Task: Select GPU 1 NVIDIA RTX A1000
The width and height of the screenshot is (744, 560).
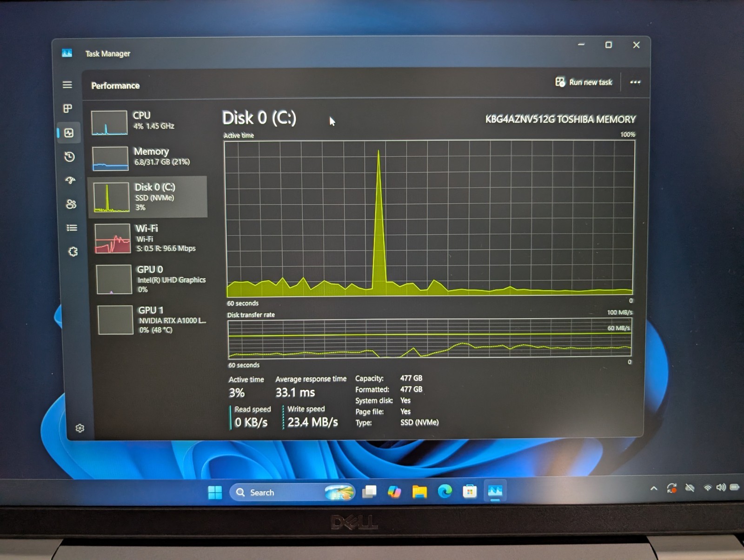Action: [x=152, y=320]
